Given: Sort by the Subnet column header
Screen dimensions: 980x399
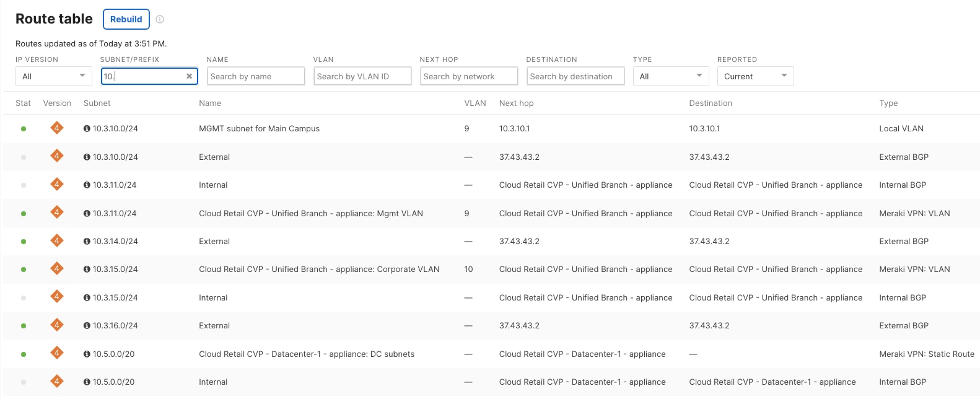Looking at the screenshot, I should click(x=97, y=103).
